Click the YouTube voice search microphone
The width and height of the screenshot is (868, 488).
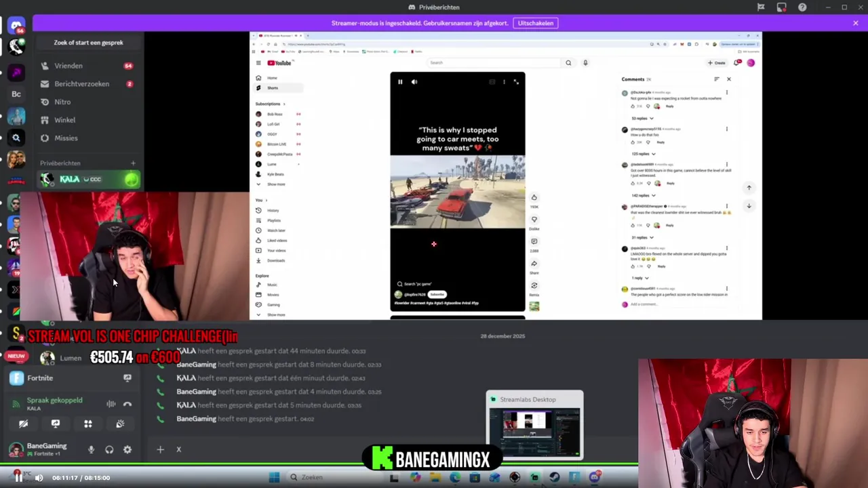pyautogui.click(x=585, y=63)
